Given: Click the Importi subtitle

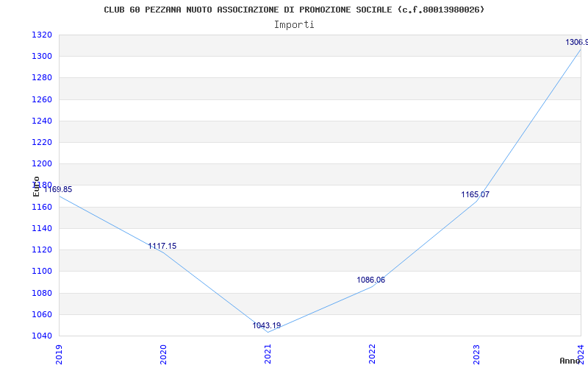Looking at the screenshot, I should [x=294, y=25].
